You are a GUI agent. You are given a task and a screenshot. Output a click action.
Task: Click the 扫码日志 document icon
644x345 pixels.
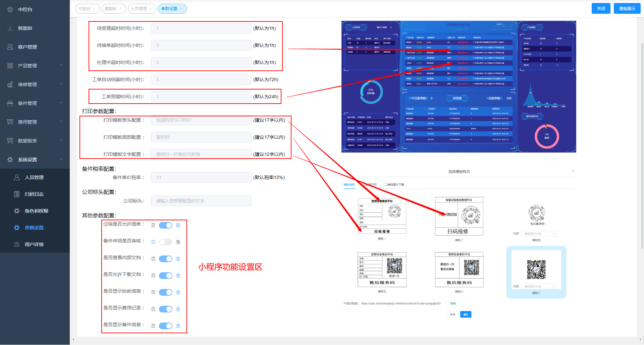coord(16,194)
